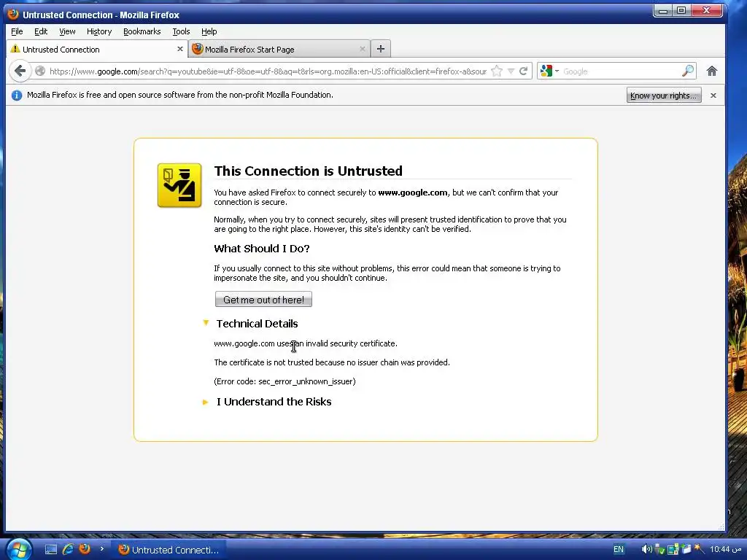Click the volume speaker tray icon
747x560 pixels.
tap(646, 550)
